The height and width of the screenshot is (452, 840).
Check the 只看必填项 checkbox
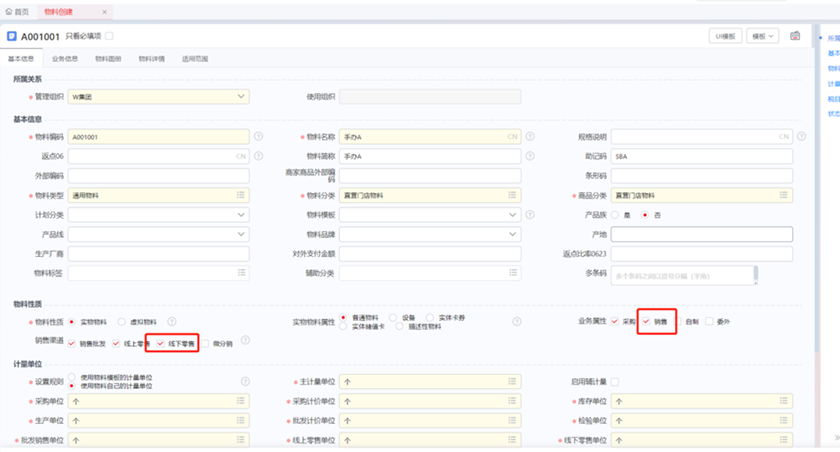(109, 36)
